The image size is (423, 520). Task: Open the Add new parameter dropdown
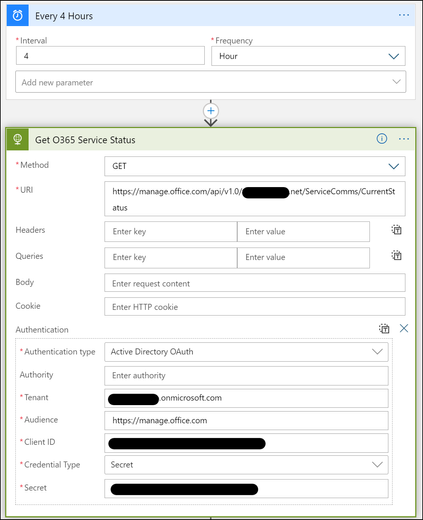pos(211,82)
